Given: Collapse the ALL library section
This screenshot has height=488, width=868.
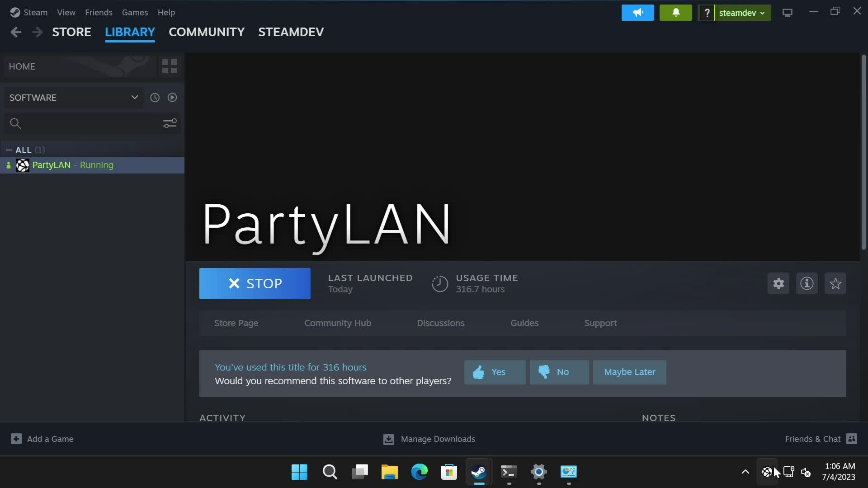Looking at the screenshot, I should 9,150.
